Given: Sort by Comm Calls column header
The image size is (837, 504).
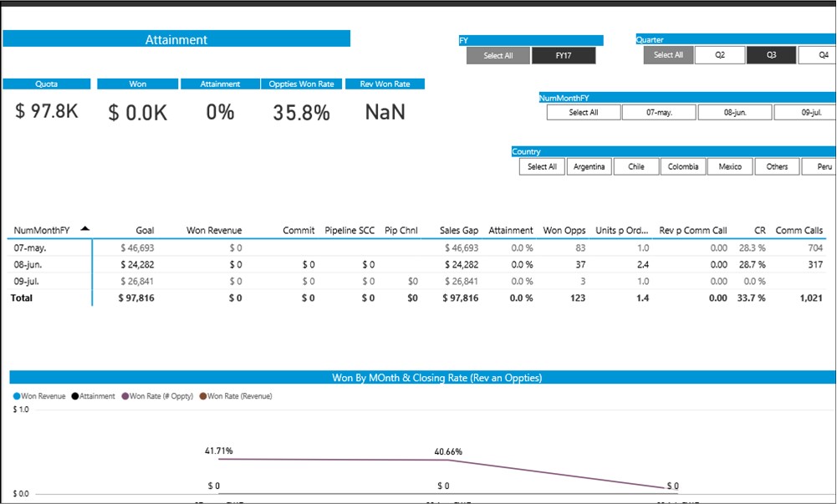Looking at the screenshot, I should [x=799, y=231].
